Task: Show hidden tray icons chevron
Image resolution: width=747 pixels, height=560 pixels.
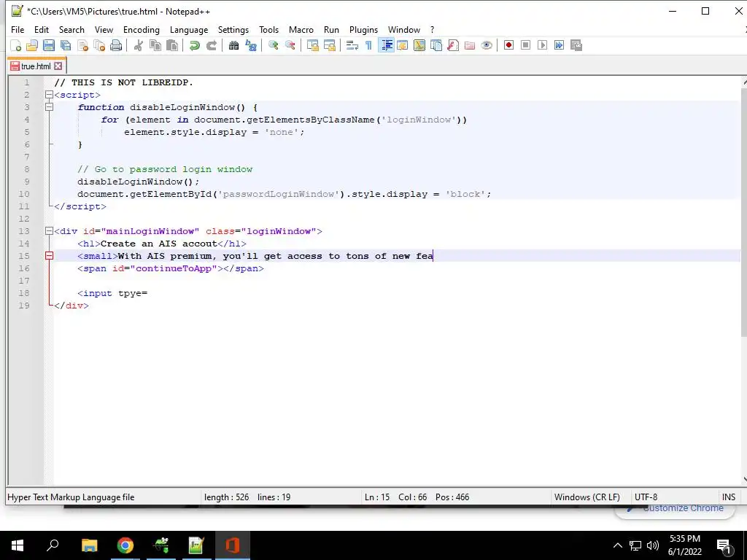Action: [x=617, y=545]
